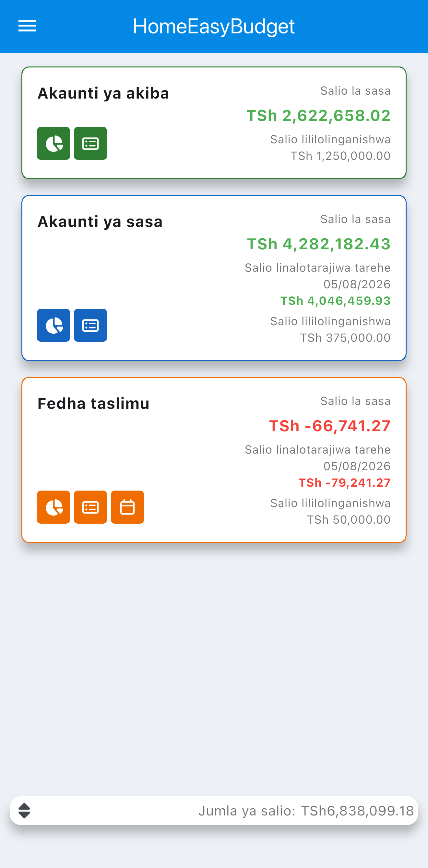Open transactions list for Akaunti ya akiba
428x868 pixels.
pyautogui.click(x=90, y=143)
